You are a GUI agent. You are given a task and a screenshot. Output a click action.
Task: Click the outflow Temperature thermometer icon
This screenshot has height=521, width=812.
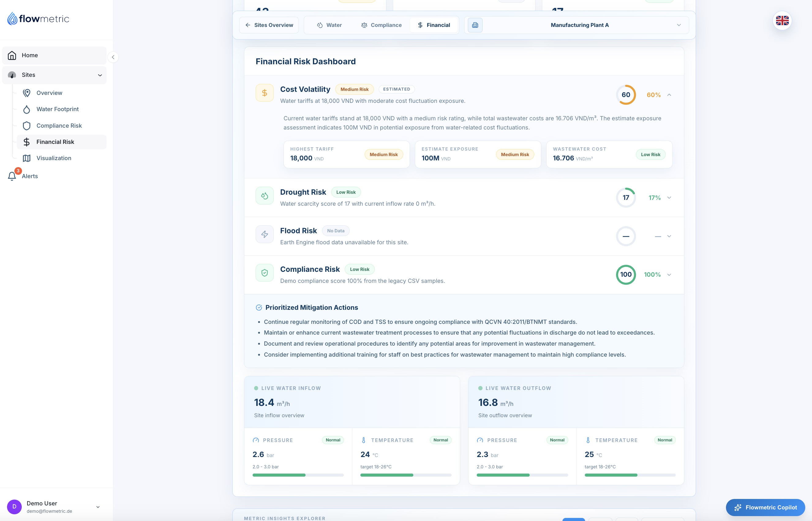(x=588, y=440)
